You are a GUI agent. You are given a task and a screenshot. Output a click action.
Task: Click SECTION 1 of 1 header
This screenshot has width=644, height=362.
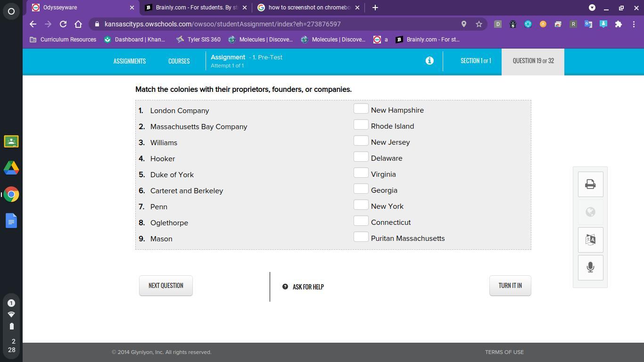(x=476, y=61)
